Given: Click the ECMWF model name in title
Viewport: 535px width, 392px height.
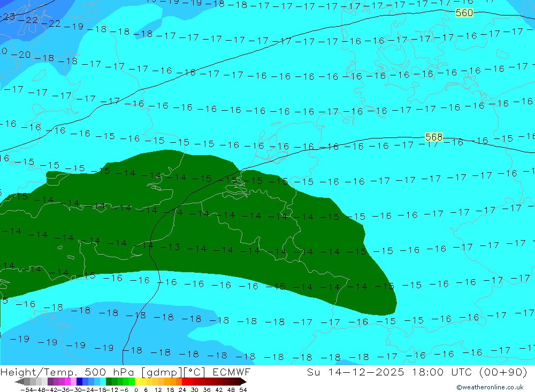Looking at the screenshot, I should 231,372.
